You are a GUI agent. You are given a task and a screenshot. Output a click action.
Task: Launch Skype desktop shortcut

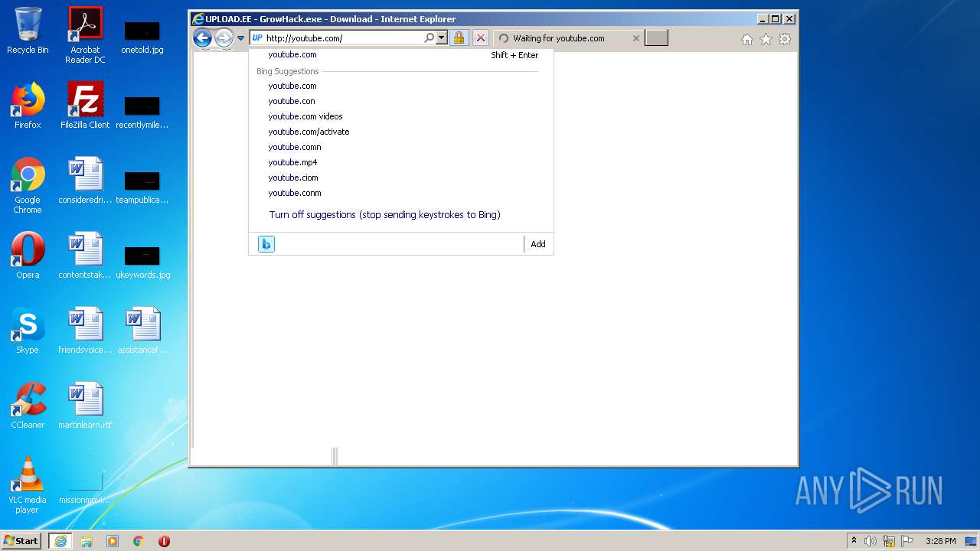pyautogui.click(x=28, y=331)
